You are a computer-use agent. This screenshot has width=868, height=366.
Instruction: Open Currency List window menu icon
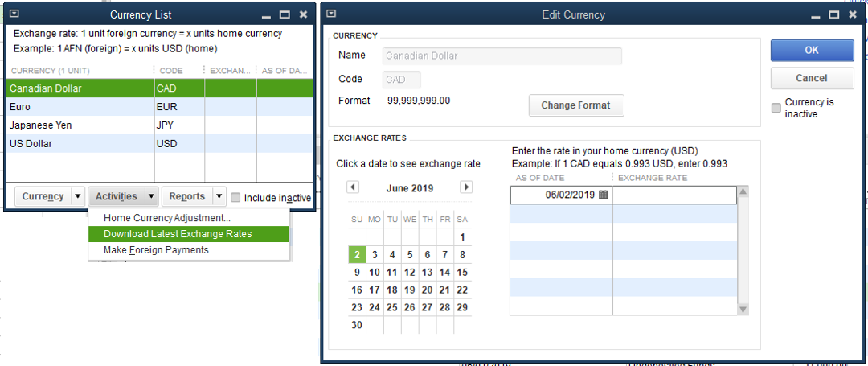point(15,15)
